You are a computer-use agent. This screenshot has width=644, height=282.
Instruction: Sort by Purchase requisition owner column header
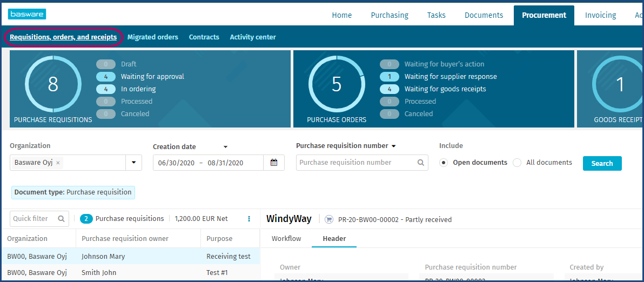coord(125,238)
